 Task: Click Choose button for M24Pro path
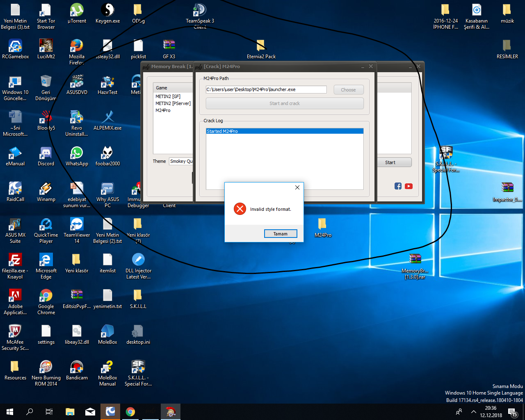coord(348,90)
